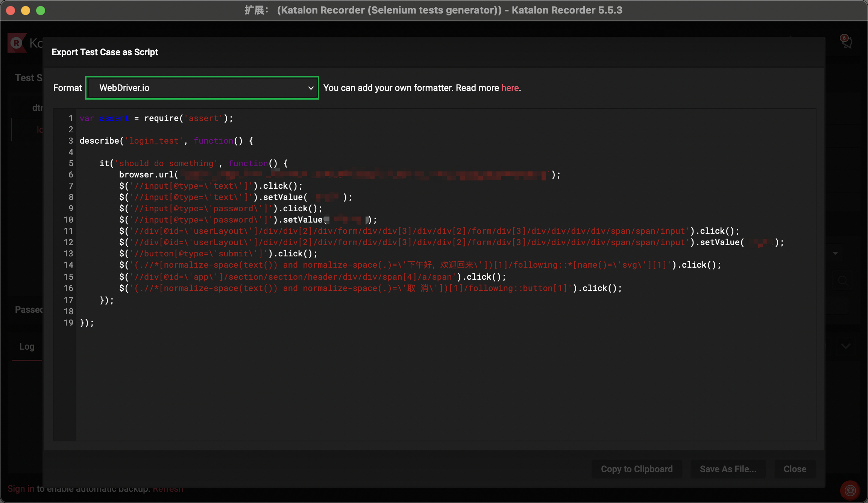This screenshot has height=503, width=868.
Task: Click the macOS green zoom window button
Action: pos(41,11)
